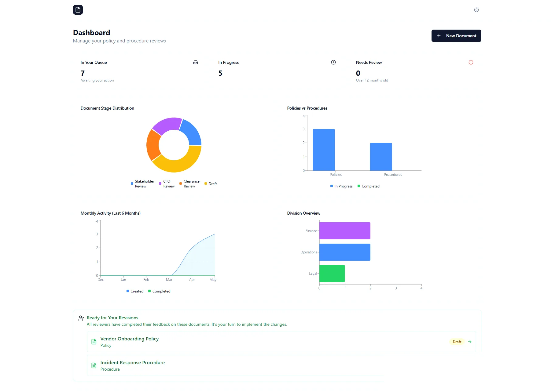Toggle the Stakeholder Review legend item
This screenshot has height=392, width=555.
142,184
